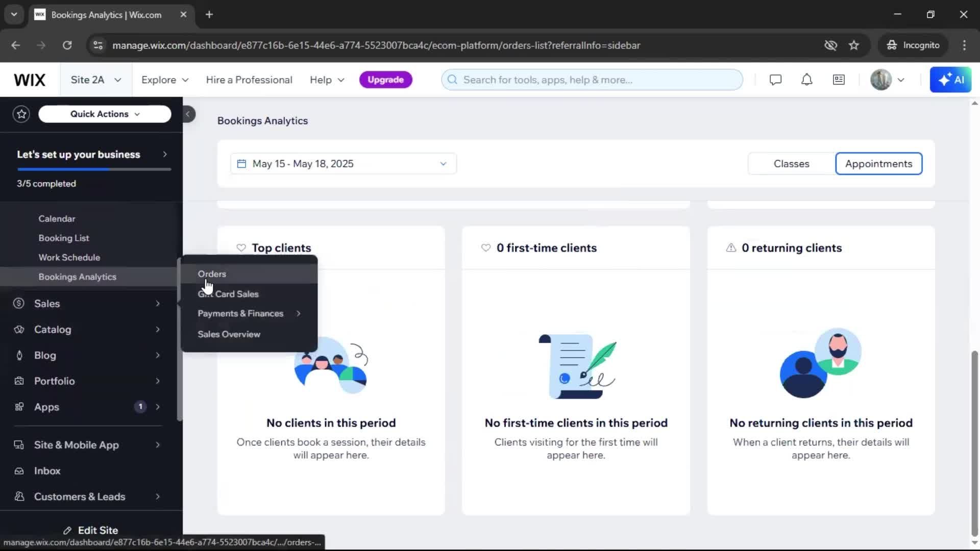The width and height of the screenshot is (980, 551).
Task: Open the Site 2A site selector dropdown
Action: tap(96, 80)
